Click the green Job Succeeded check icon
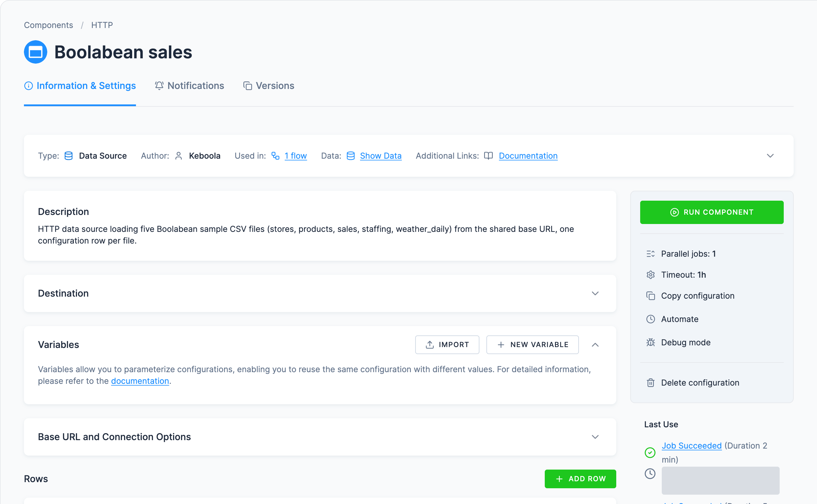The image size is (817, 504). 650,453
